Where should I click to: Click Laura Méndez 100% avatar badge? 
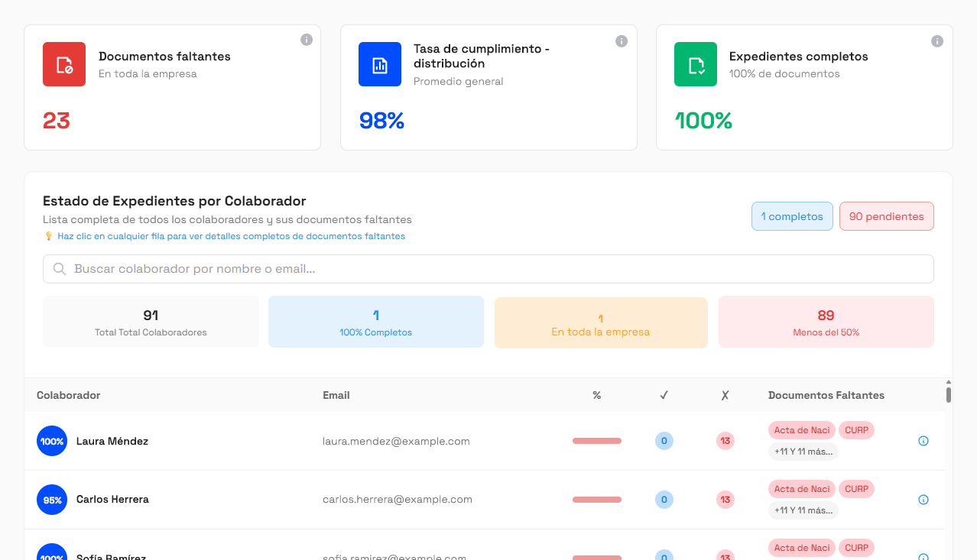pos(52,441)
